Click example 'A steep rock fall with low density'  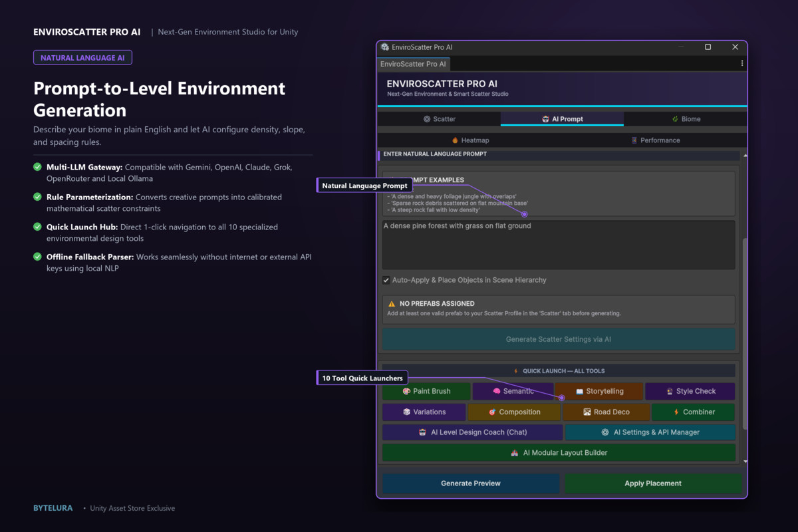tap(434, 210)
